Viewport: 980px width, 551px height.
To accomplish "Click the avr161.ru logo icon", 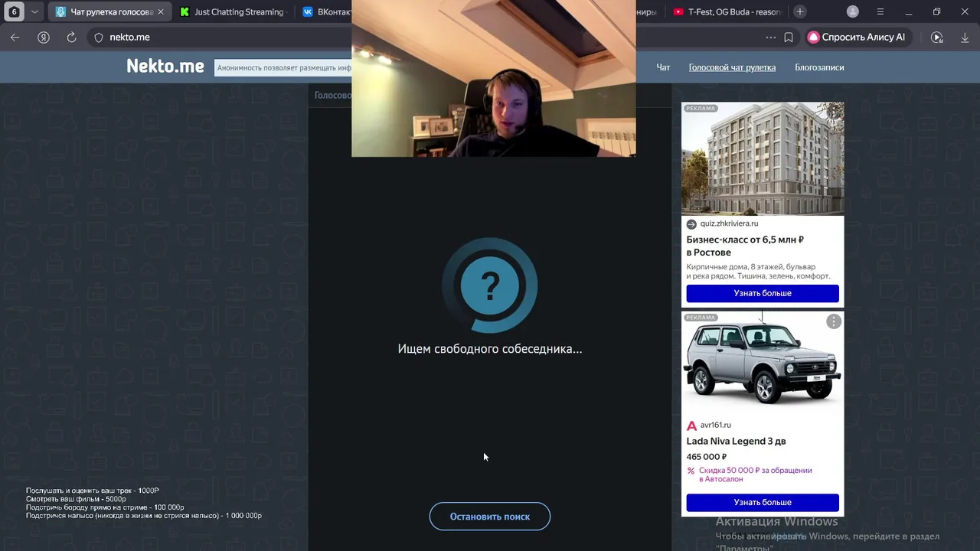I will point(691,425).
